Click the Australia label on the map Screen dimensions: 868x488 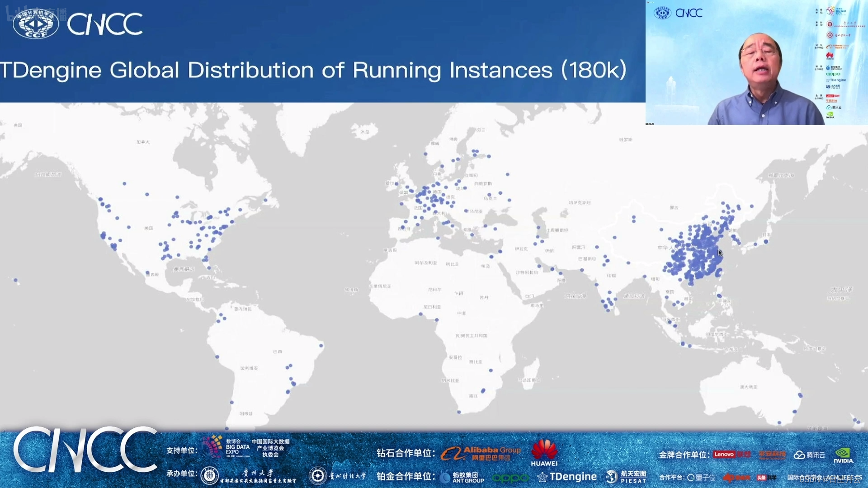748,387
